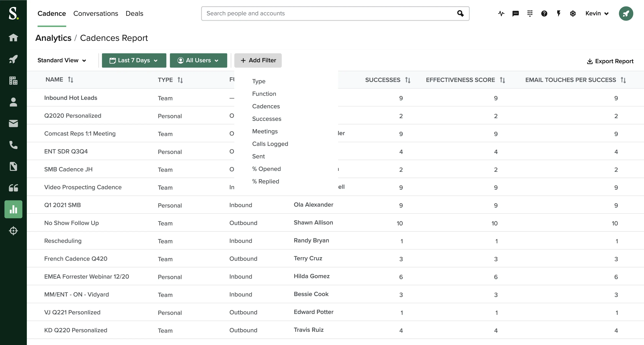The width and height of the screenshot is (644, 345).
Task: Open the Q2020 Personalized cadence
Action: click(72, 116)
